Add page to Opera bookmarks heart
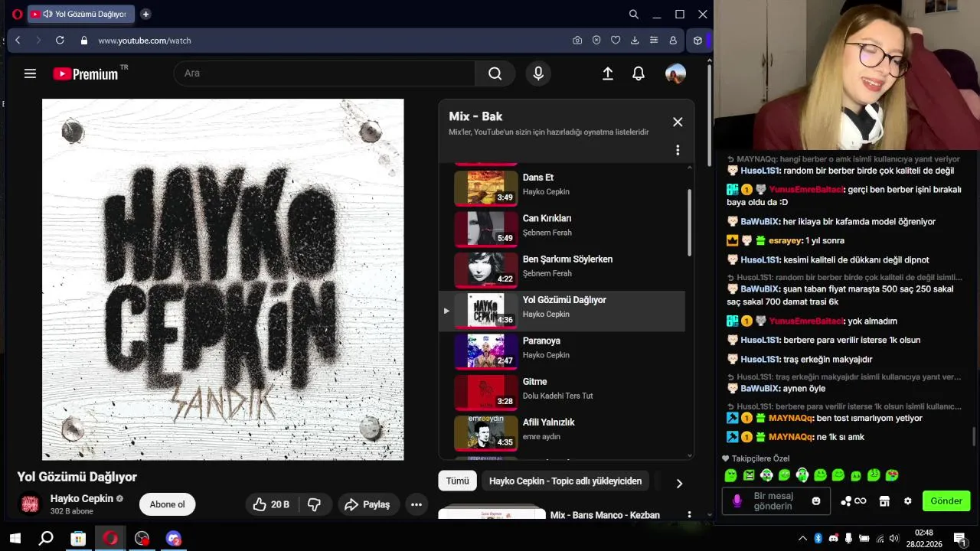The image size is (980, 551). 616,41
